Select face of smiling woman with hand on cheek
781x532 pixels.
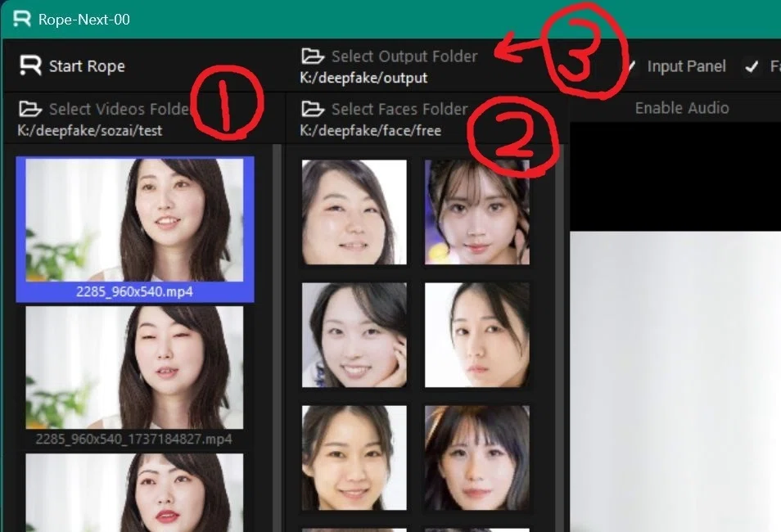click(354, 335)
